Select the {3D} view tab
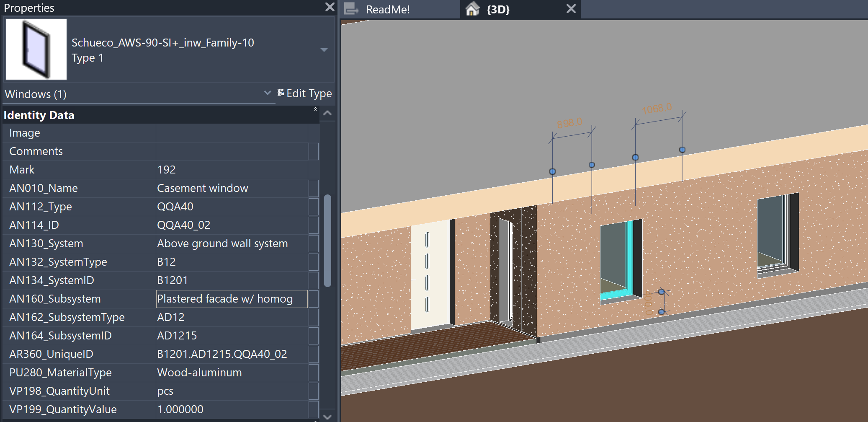868x422 pixels. coord(498,10)
